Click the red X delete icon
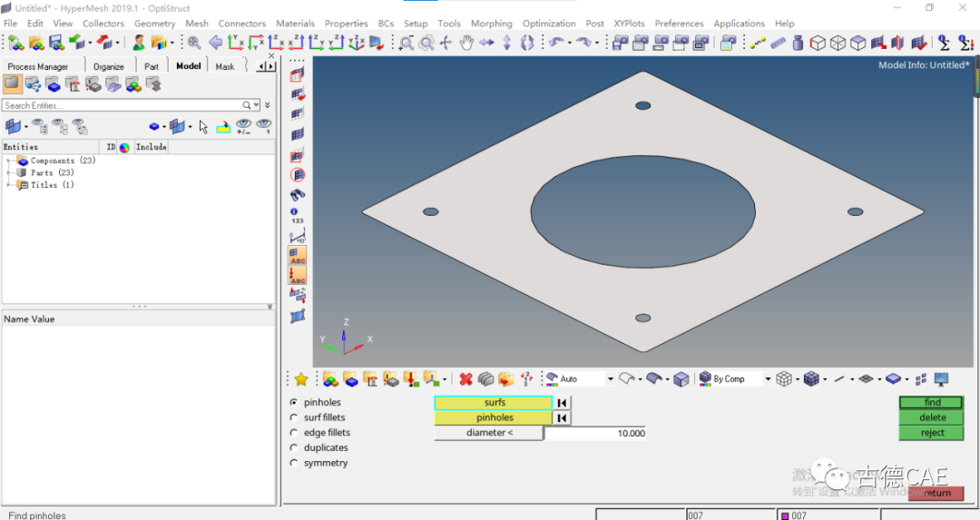Viewport: 980px width, 520px height. point(465,379)
